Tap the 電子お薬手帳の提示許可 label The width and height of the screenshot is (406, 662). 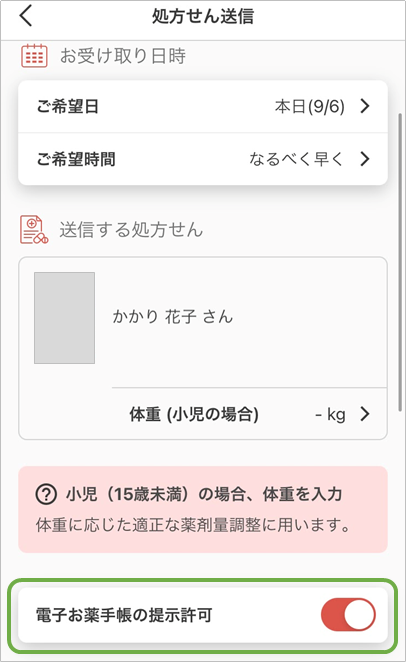tap(124, 615)
